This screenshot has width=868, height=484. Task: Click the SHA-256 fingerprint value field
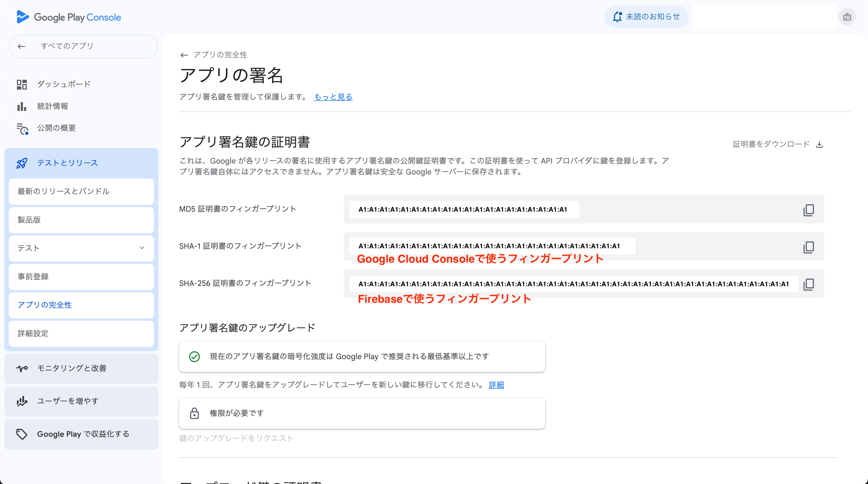point(573,284)
